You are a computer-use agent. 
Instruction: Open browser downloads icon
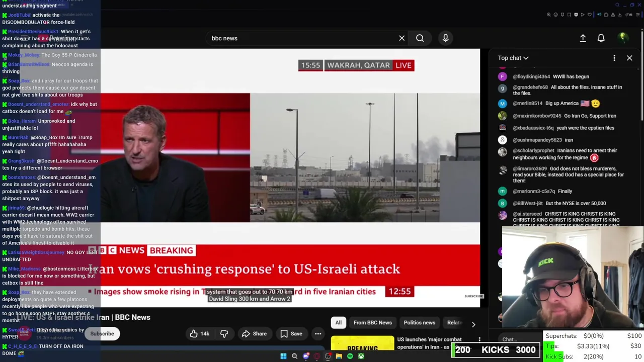pos(619,15)
